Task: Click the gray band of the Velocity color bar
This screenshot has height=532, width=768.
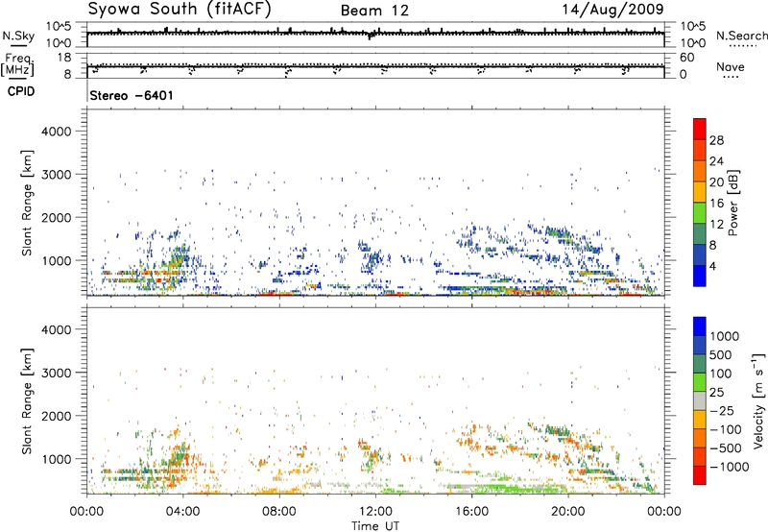Action: point(700,401)
